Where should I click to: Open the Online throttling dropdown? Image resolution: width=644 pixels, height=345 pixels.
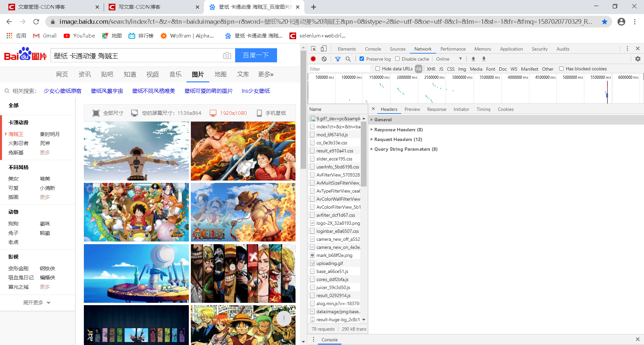coord(449,59)
